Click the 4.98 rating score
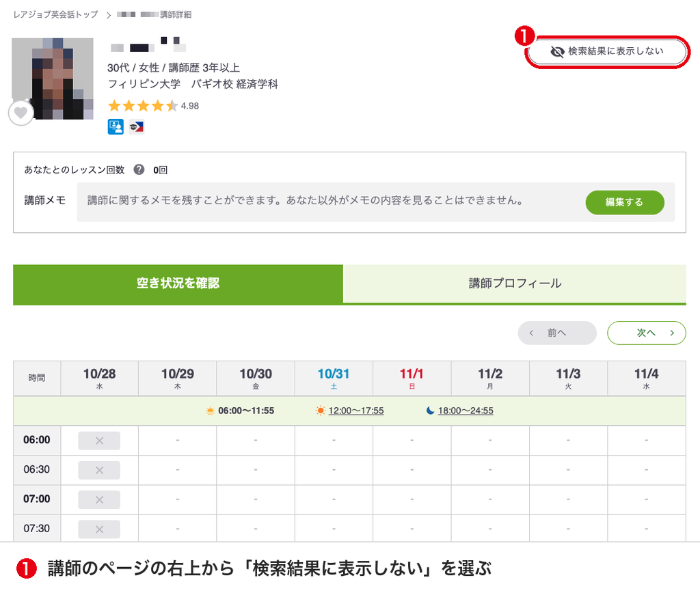700x595 pixels. click(x=190, y=106)
